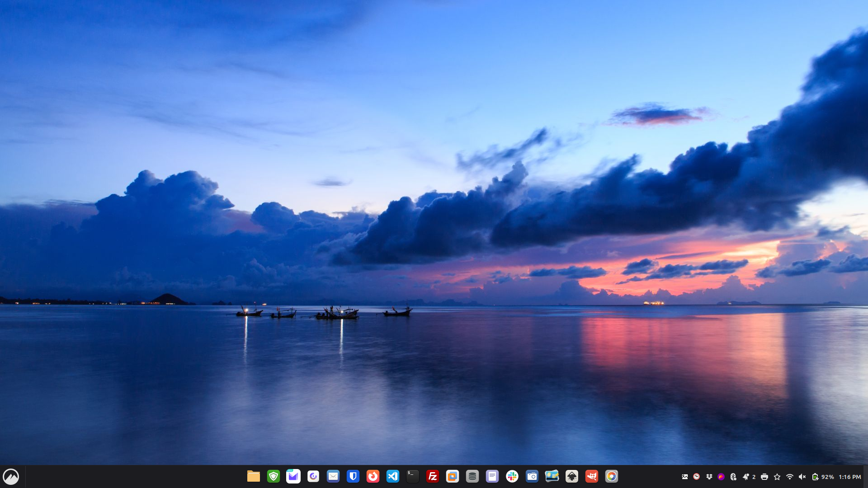Open the virtual machine app with overlapping squares
This screenshot has width=868, height=488.
coord(452,476)
